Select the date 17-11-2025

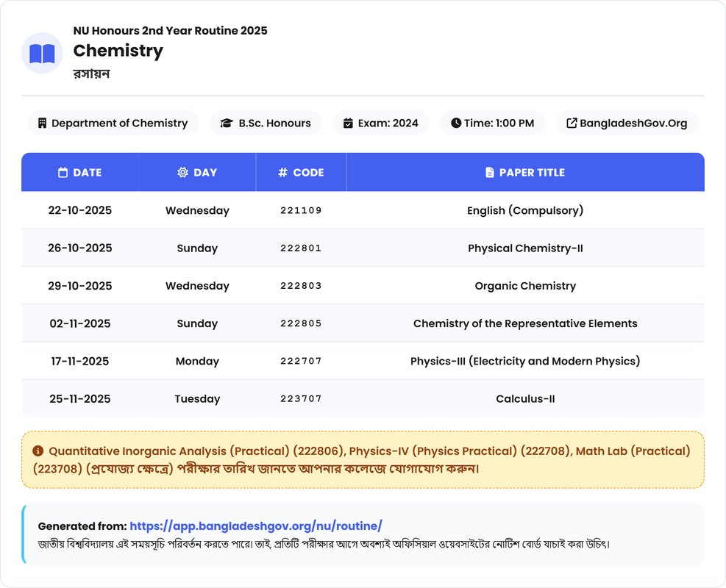click(x=80, y=362)
